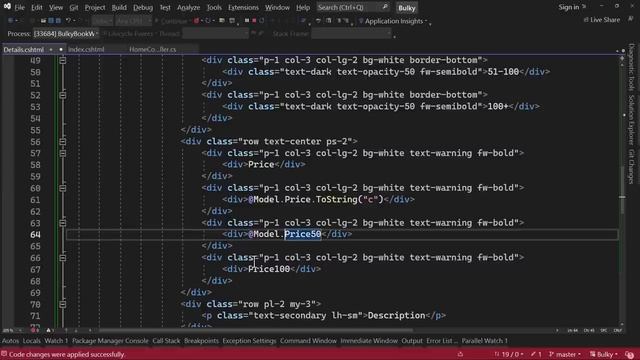
Task: Switch to the Index.cshtml tab
Action: tap(86, 49)
